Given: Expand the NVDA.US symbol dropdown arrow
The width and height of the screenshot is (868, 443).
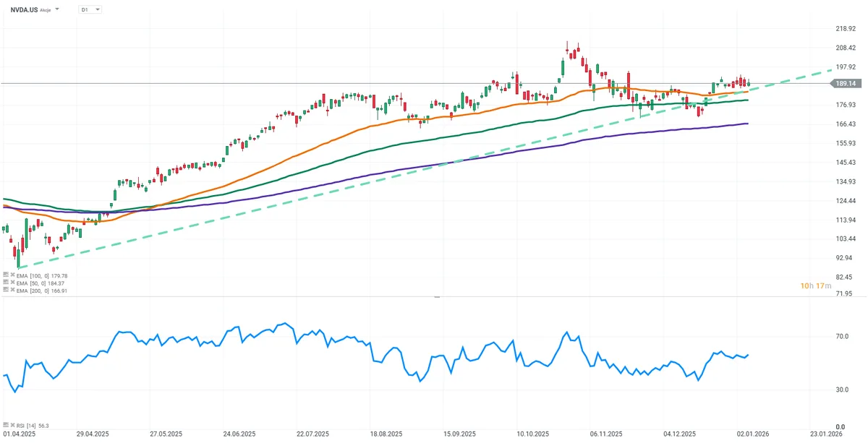Looking at the screenshot, I should coord(57,10).
